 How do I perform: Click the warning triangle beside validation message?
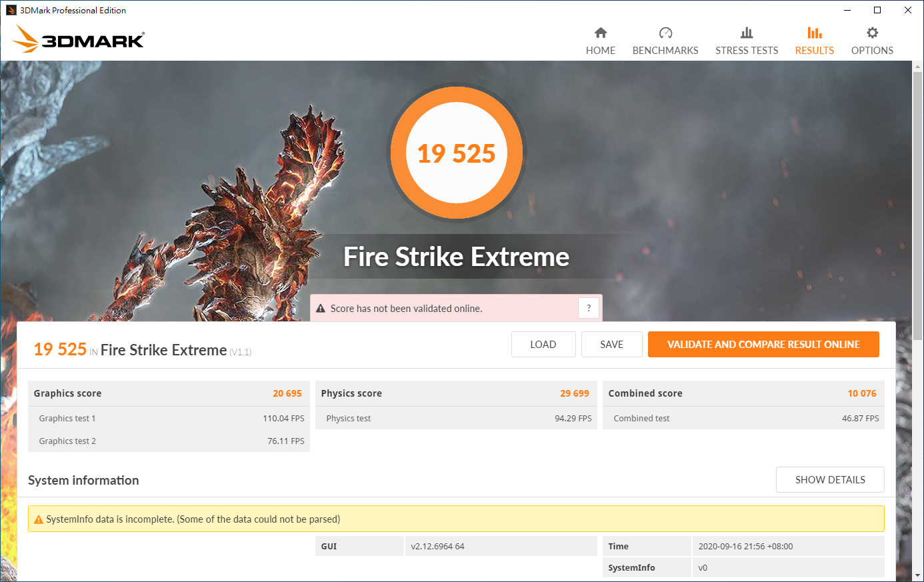pyautogui.click(x=321, y=309)
